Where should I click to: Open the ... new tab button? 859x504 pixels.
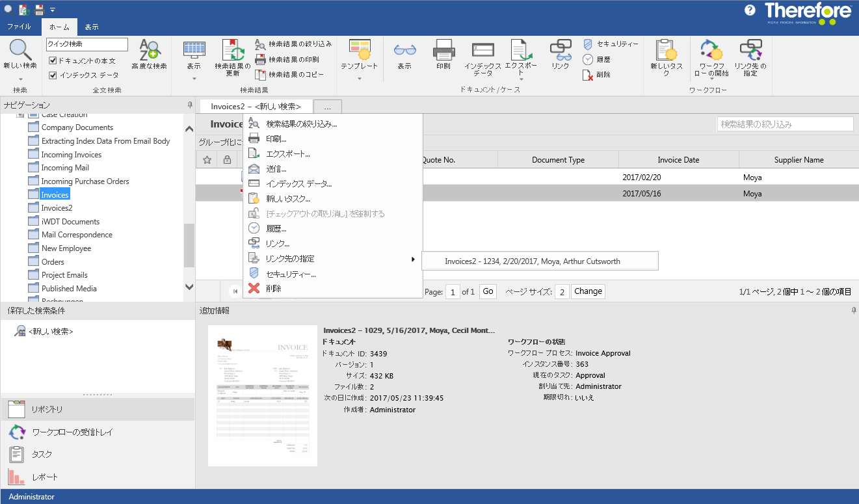328,106
